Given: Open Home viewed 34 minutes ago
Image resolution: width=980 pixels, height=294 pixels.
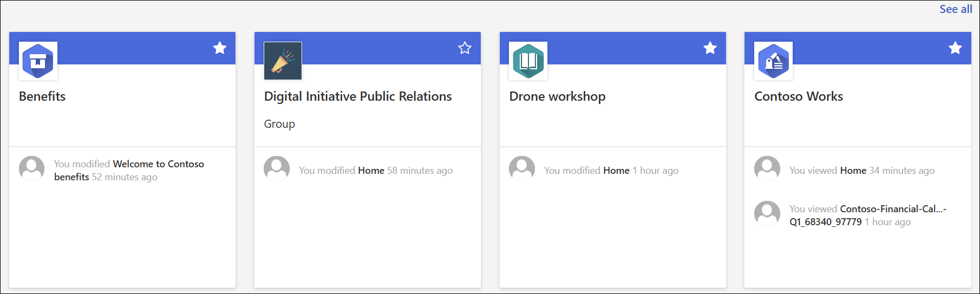Looking at the screenshot, I should coord(853,171).
